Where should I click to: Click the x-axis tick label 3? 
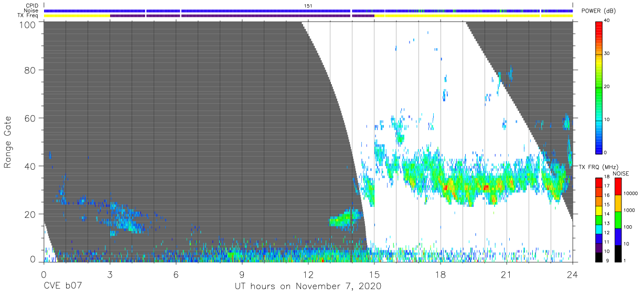[109, 273]
